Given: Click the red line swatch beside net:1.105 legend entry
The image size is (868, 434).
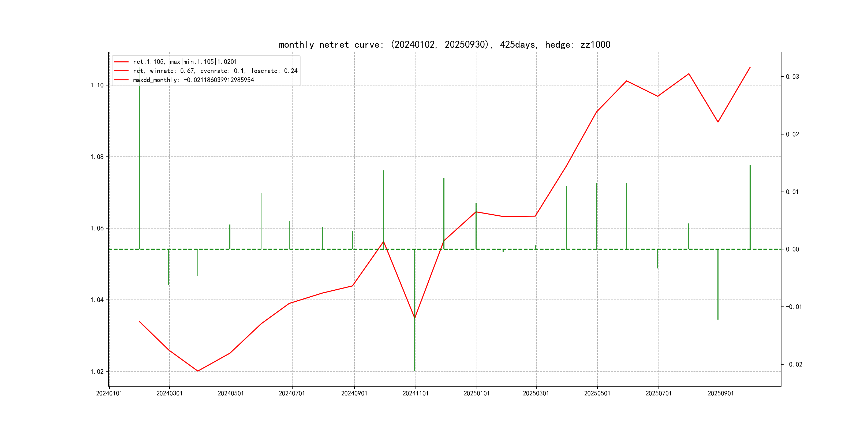Looking at the screenshot, I should [x=121, y=62].
